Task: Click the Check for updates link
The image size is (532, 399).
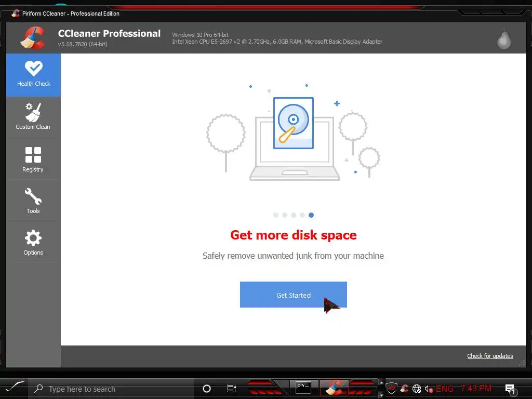Action: pos(490,356)
